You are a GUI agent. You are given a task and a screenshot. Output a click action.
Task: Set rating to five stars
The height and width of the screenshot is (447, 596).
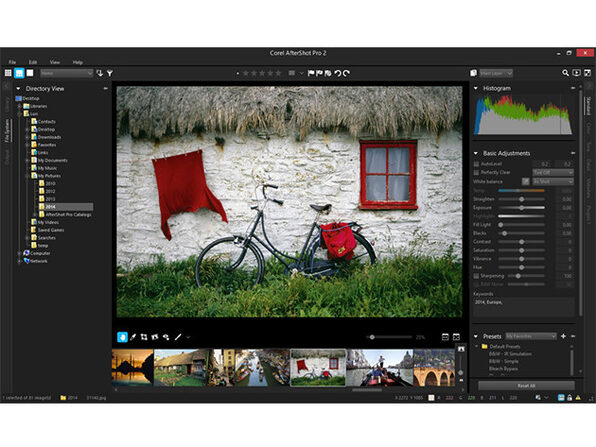278,73
